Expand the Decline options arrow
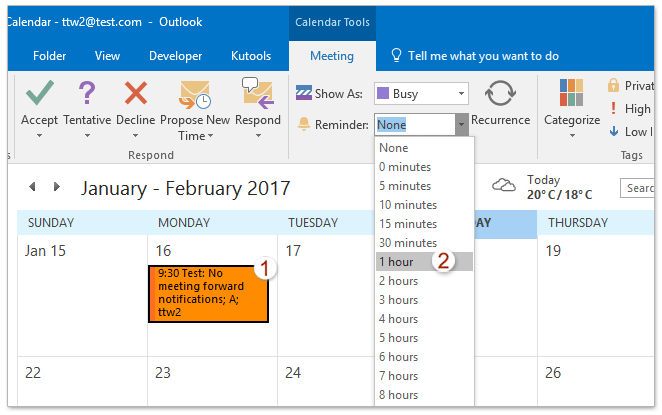The height and width of the screenshot is (415, 662). click(x=135, y=136)
